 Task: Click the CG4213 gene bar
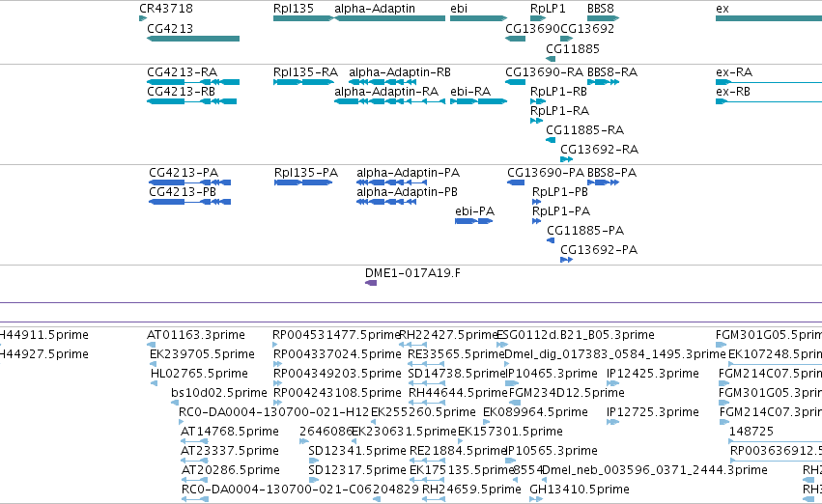tap(193, 39)
